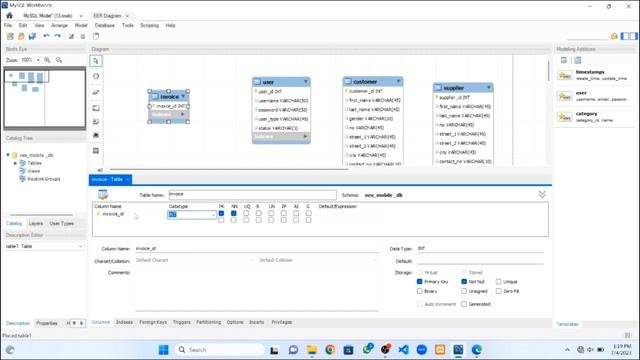Select the eraser tool in diagram toolbar

96,92
